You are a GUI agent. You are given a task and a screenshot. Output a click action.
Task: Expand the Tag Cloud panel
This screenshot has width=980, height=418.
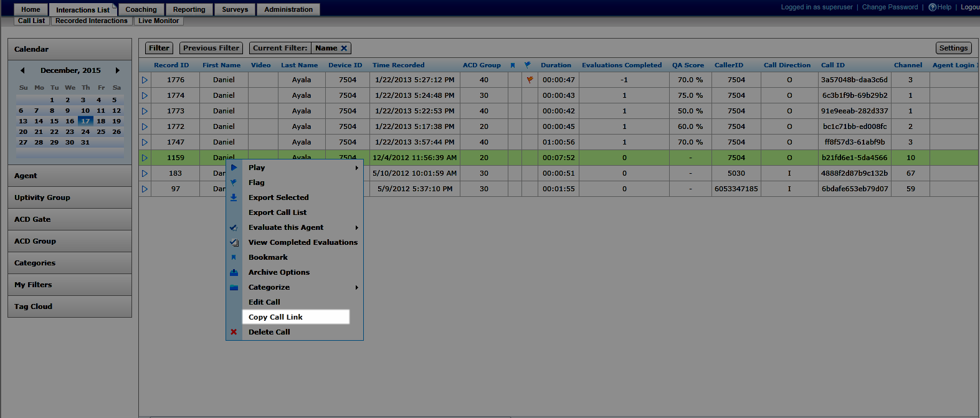click(70, 306)
